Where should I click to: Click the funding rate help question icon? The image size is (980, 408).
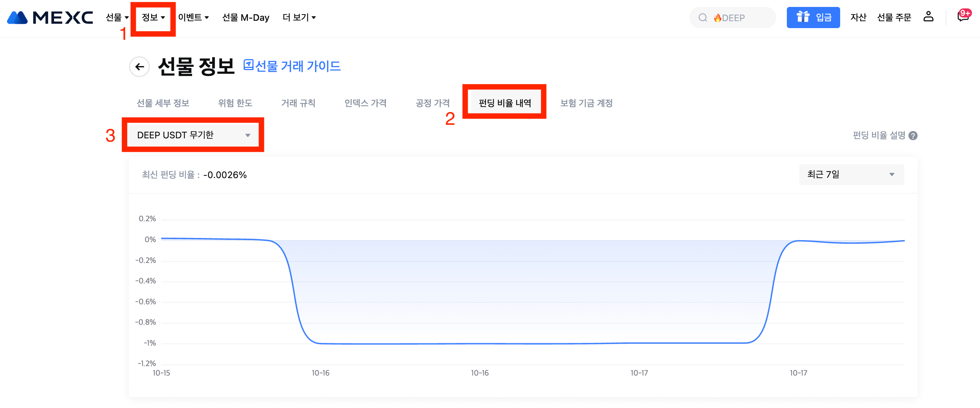pos(913,136)
